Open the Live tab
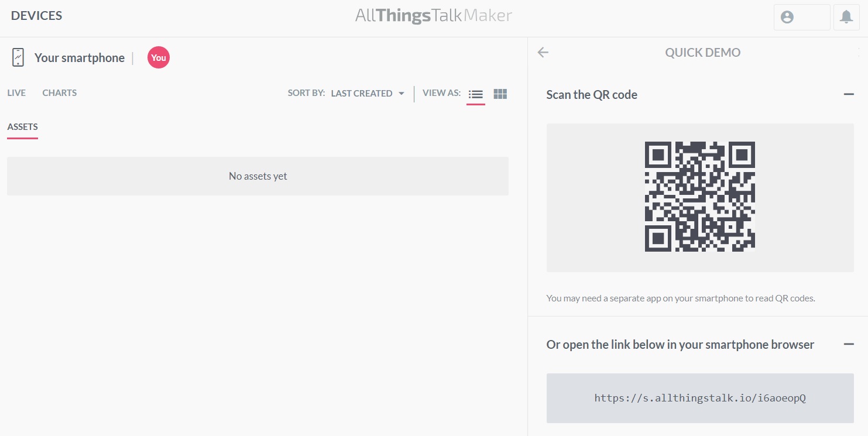 16,92
